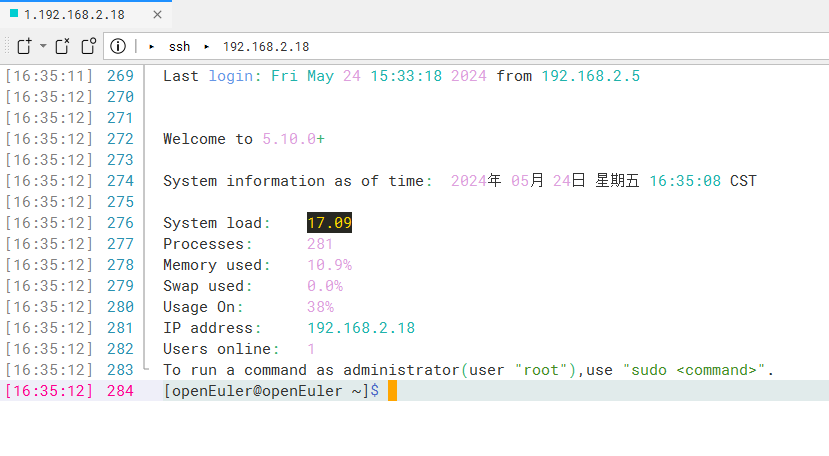The width and height of the screenshot is (829, 456).
Task: Click the Processes value 281
Action: click(x=320, y=244)
